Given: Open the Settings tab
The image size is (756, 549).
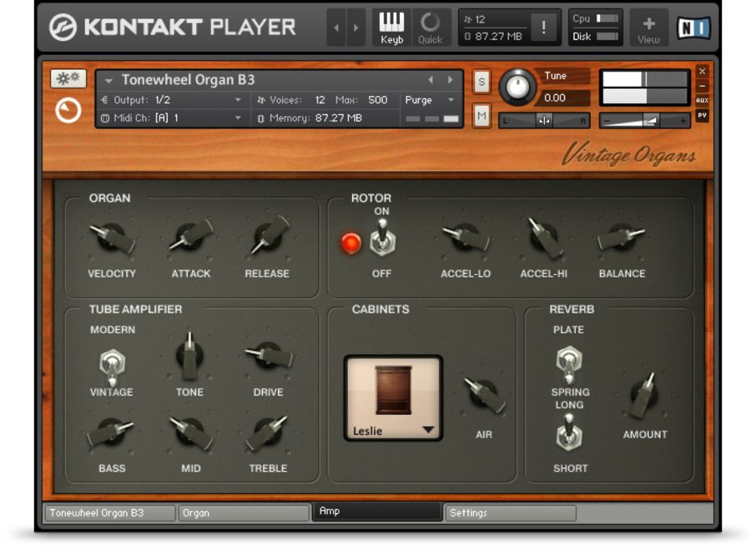Looking at the screenshot, I should (x=510, y=513).
